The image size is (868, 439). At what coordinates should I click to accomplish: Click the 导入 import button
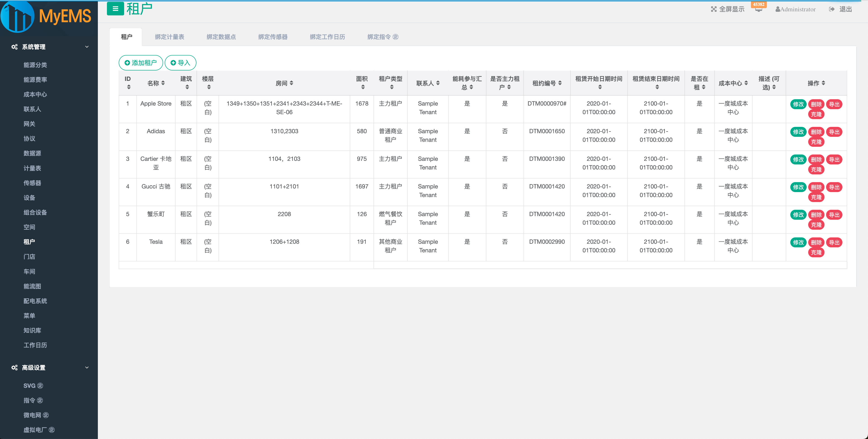point(180,63)
